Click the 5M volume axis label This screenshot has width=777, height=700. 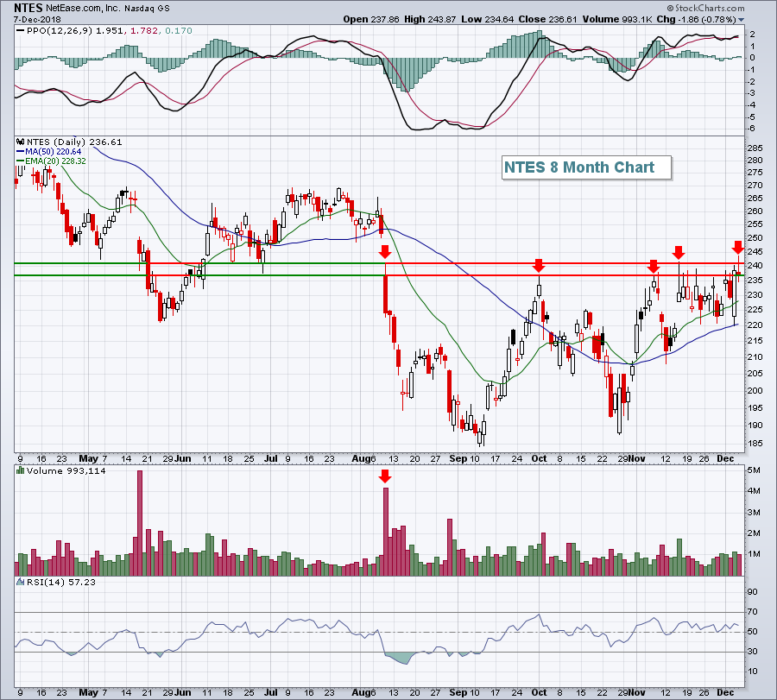pyautogui.click(x=754, y=470)
